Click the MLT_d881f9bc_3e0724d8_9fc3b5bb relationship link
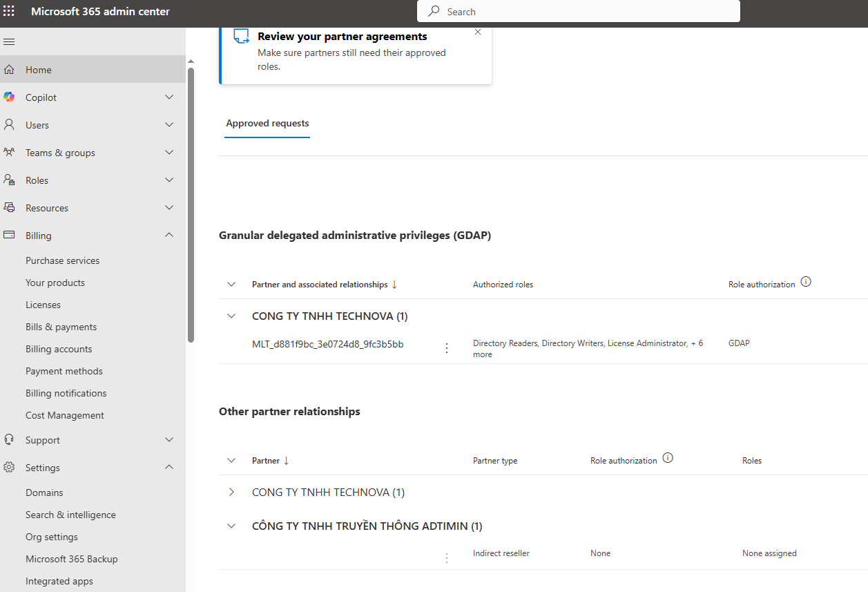Image resolution: width=868 pixels, height=592 pixels. click(x=328, y=344)
